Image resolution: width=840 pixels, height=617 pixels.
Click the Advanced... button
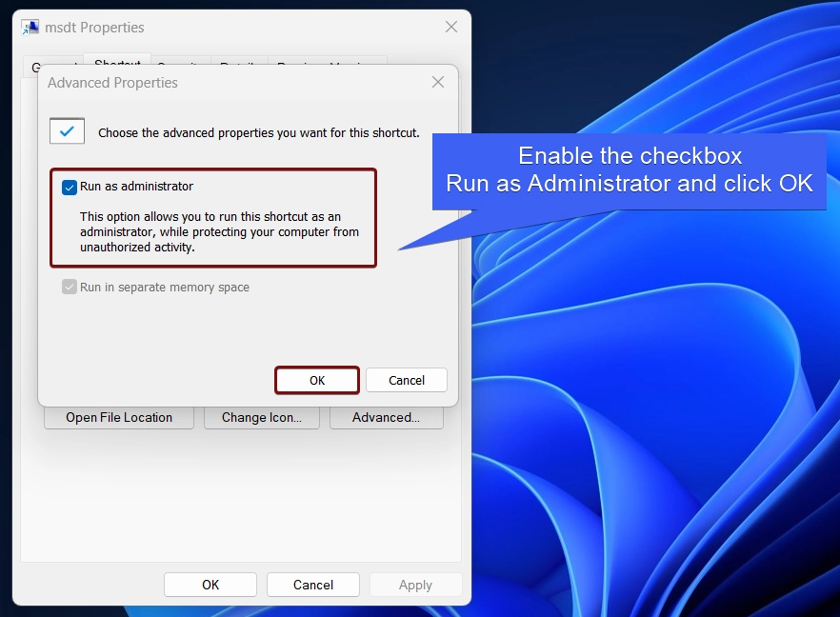[387, 418]
